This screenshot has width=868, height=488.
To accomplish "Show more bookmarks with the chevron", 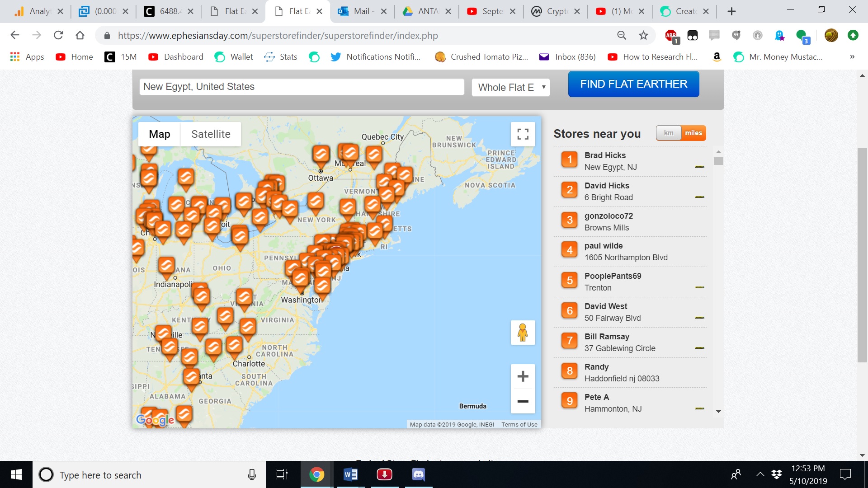I will (852, 57).
